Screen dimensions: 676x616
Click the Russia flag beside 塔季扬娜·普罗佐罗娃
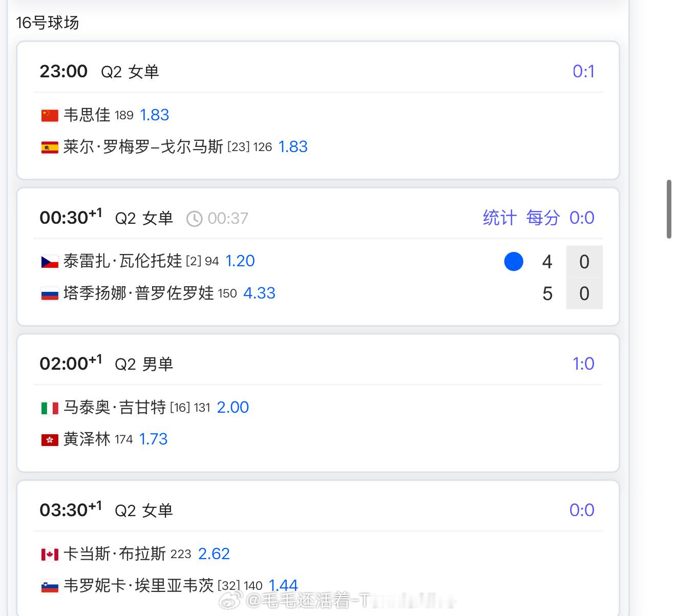(50, 294)
